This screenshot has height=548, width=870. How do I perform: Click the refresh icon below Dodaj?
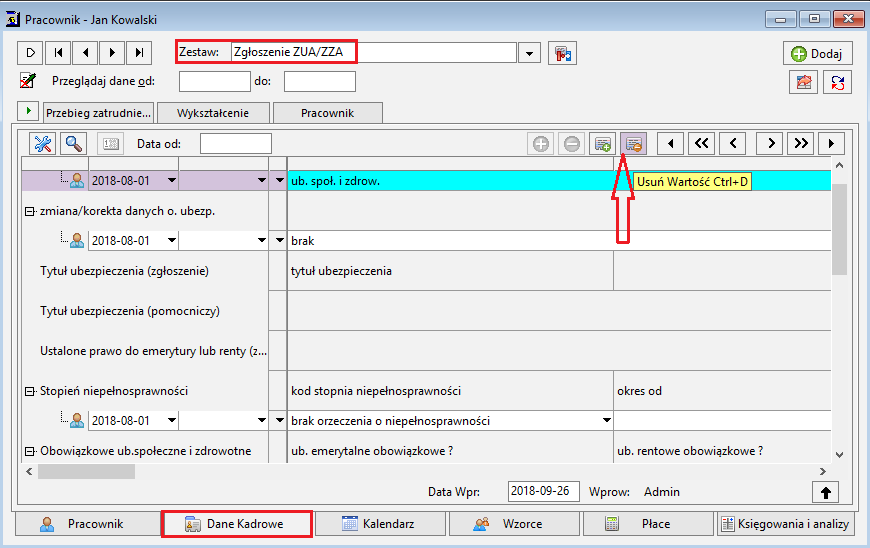point(837,83)
